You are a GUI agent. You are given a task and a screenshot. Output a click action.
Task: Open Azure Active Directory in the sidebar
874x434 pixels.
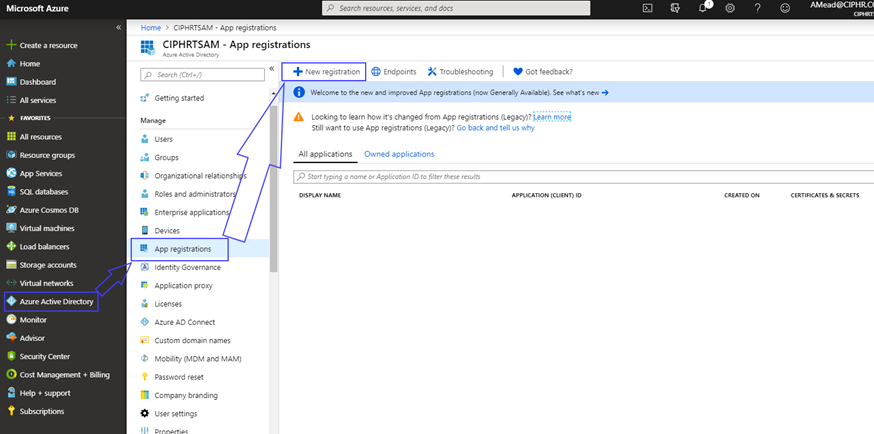(x=51, y=302)
